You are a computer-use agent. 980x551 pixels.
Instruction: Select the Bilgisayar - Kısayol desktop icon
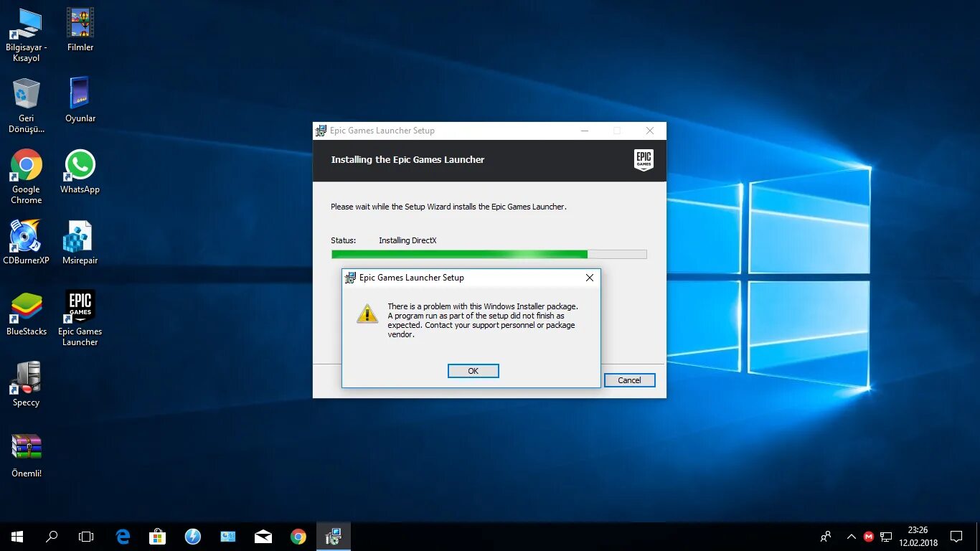[x=27, y=36]
